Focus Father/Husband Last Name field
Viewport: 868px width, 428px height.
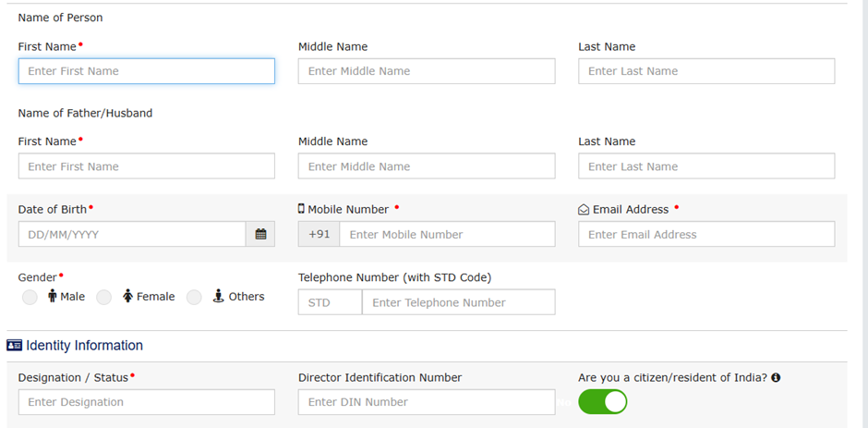[x=705, y=166]
